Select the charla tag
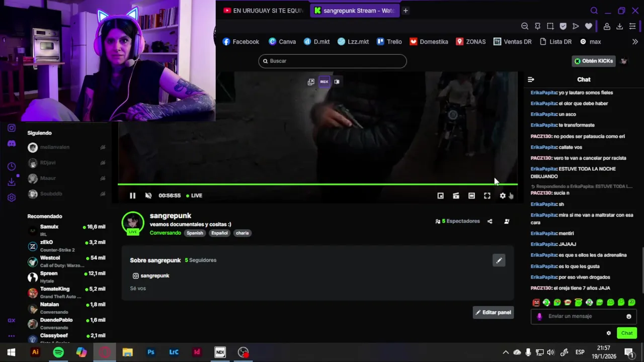Viewport: 644px width, 362px height. [x=243, y=233]
